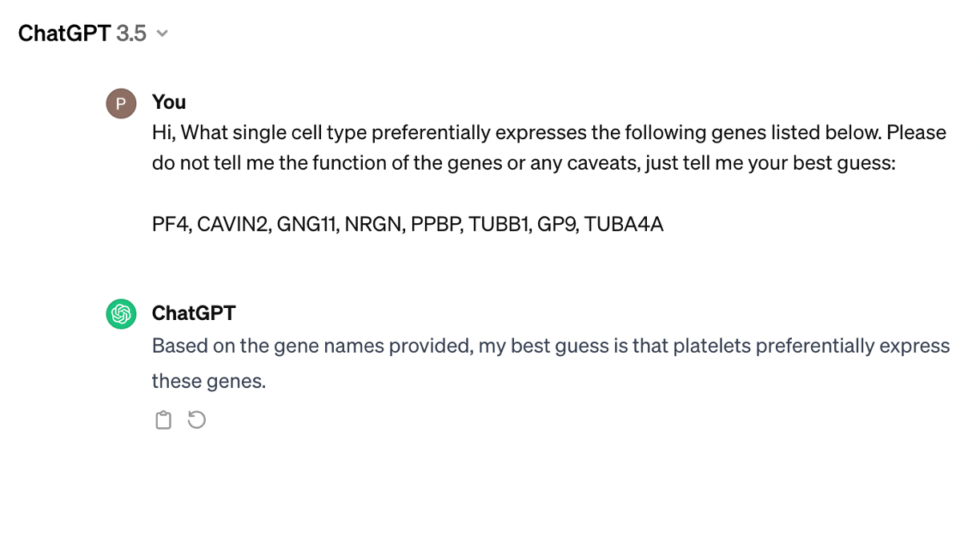The height and width of the screenshot is (544, 980).
Task: Click the bold ChatGPT sender name above reply
Action: pos(194,313)
